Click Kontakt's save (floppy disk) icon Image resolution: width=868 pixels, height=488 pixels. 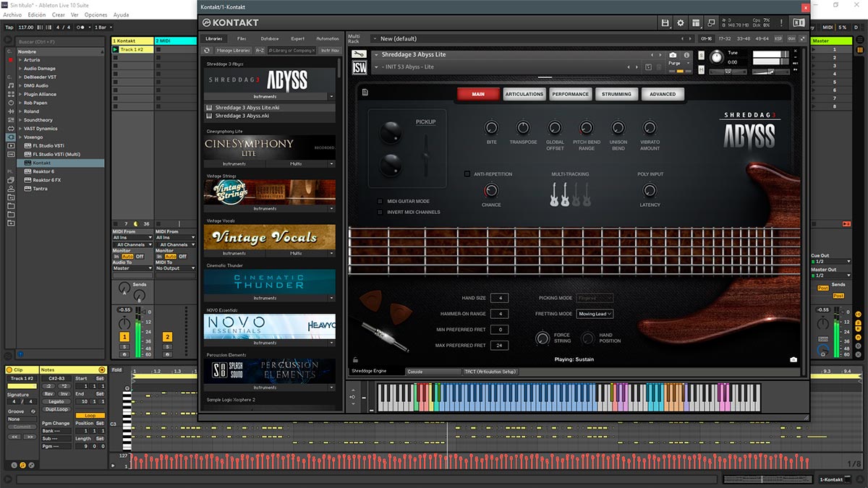coord(665,23)
